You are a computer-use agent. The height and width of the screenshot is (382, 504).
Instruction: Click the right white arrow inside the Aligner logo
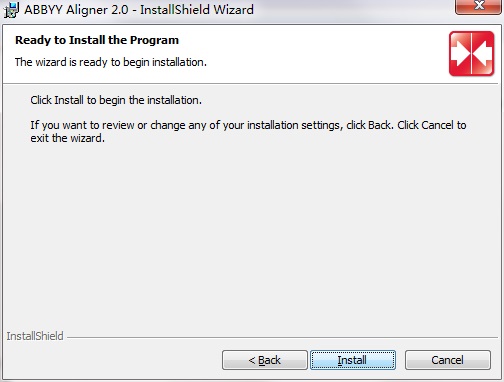483,54
